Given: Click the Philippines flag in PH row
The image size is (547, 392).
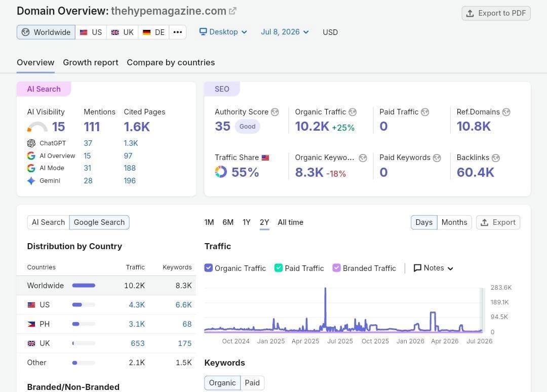Looking at the screenshot, I should 31,324.
